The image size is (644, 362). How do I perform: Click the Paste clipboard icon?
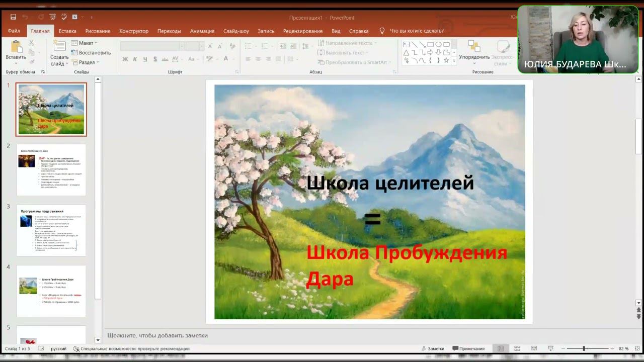pyautogui.click(x=16, y=46)
